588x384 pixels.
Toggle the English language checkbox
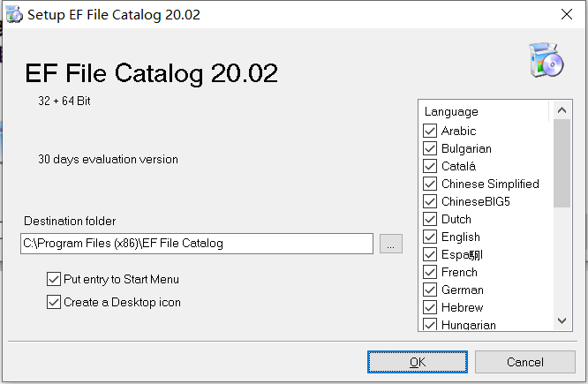430,237
